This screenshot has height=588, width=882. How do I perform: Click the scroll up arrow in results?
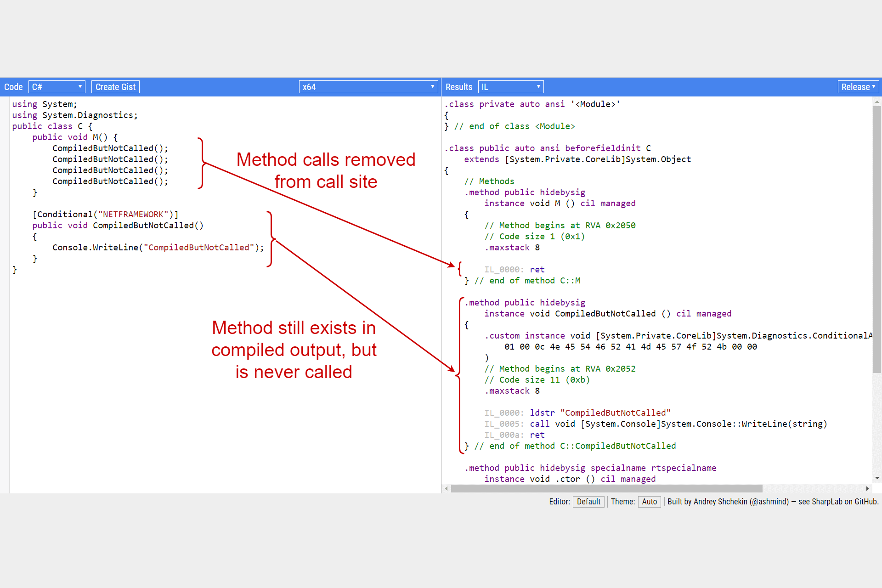[x=877, y=102]
